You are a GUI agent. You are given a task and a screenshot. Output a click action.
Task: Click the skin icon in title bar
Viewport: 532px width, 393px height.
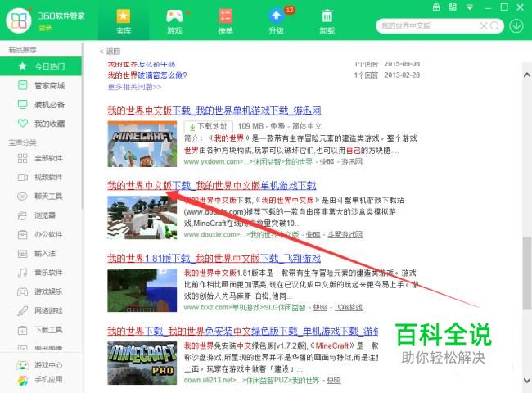point(436,7)
